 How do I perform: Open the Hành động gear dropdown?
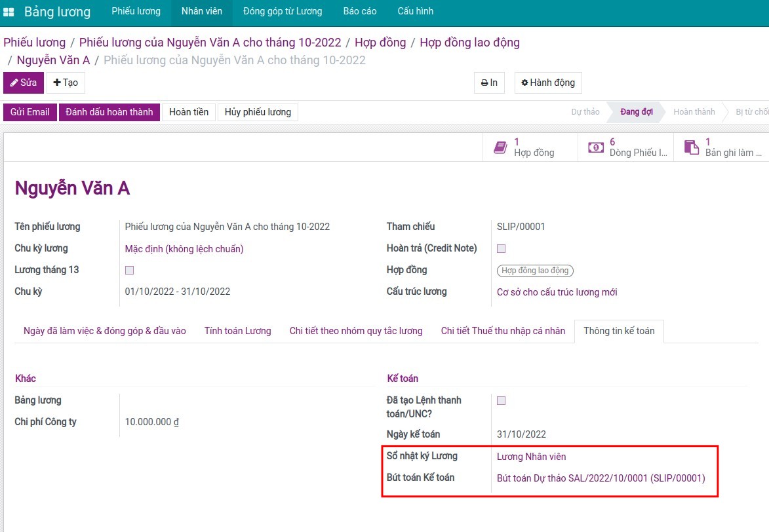pyautogui.click(x=547, y=83)
